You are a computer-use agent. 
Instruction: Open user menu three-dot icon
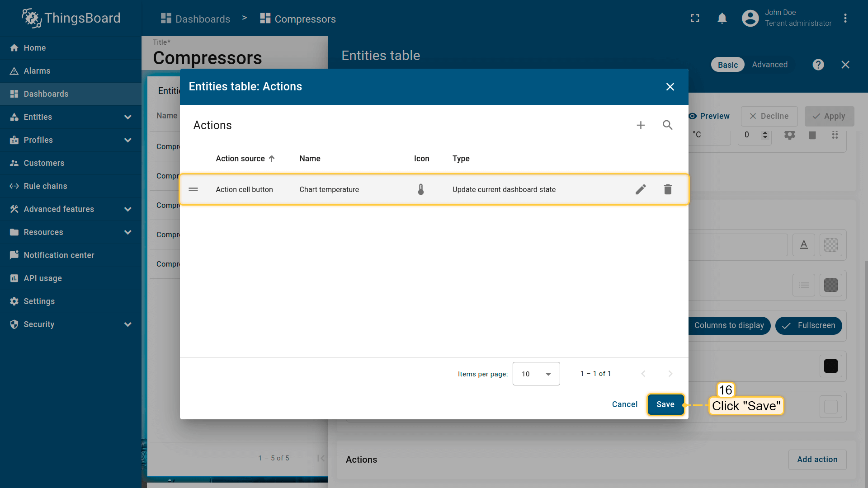pyautogui.click(x=845, y=19)
